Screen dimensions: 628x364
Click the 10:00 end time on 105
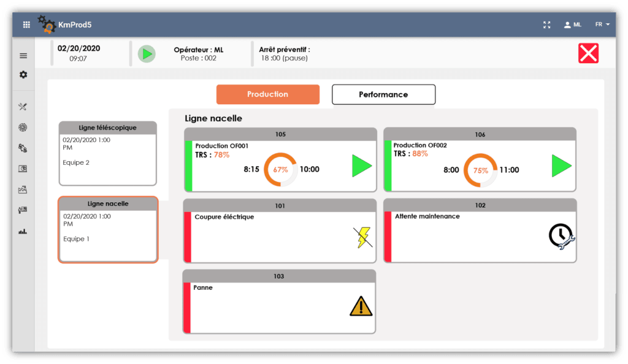[x=310, y=169]
